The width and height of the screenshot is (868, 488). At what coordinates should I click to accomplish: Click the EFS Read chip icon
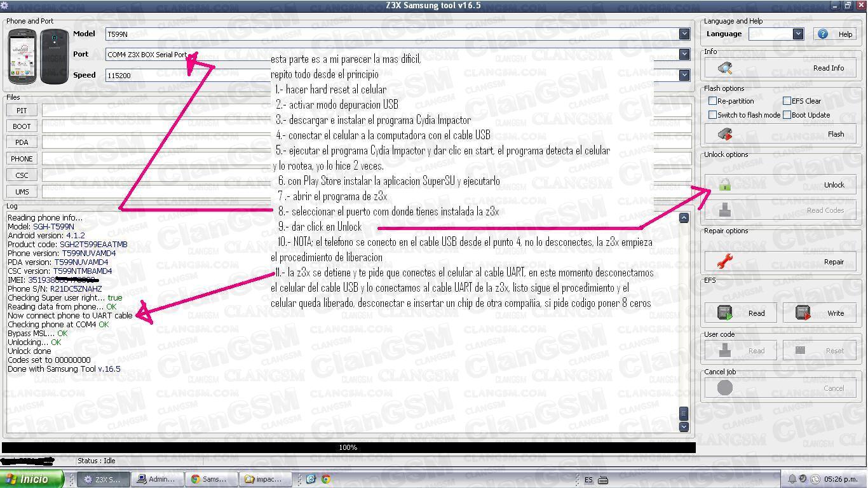tap(724, 313)
